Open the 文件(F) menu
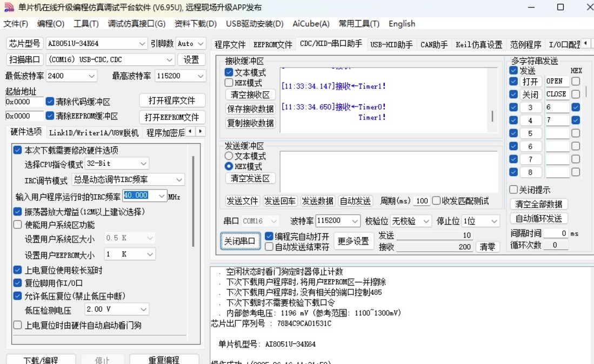Screen dimensions: 594x364 click(x=16, y=23)
